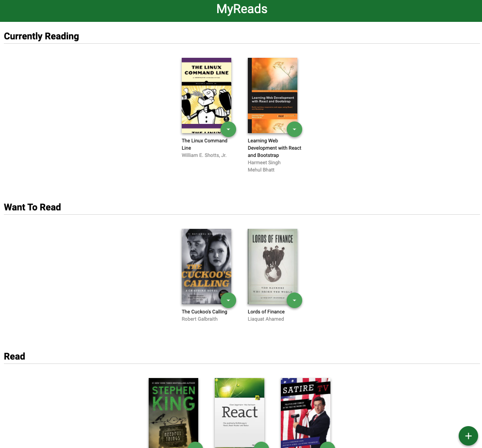Click The Cuckoo's Calling book cover
The image size is (482, 448).
click(207, 267)
